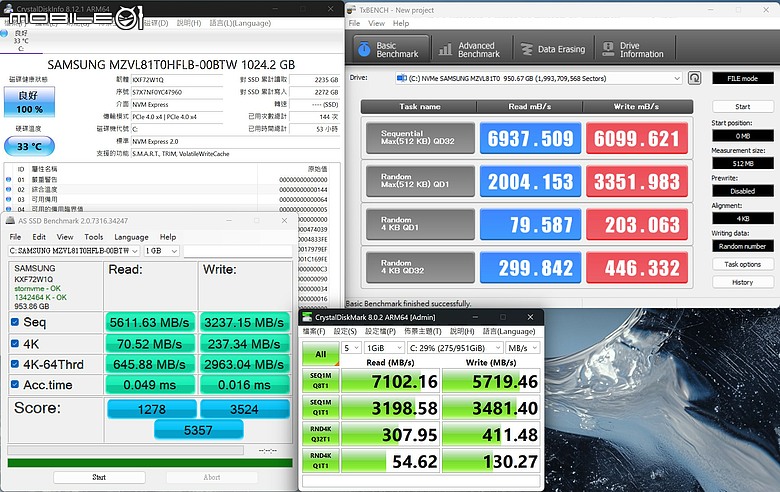Open the TxBENCH File menu

click(x=354, y=23)
